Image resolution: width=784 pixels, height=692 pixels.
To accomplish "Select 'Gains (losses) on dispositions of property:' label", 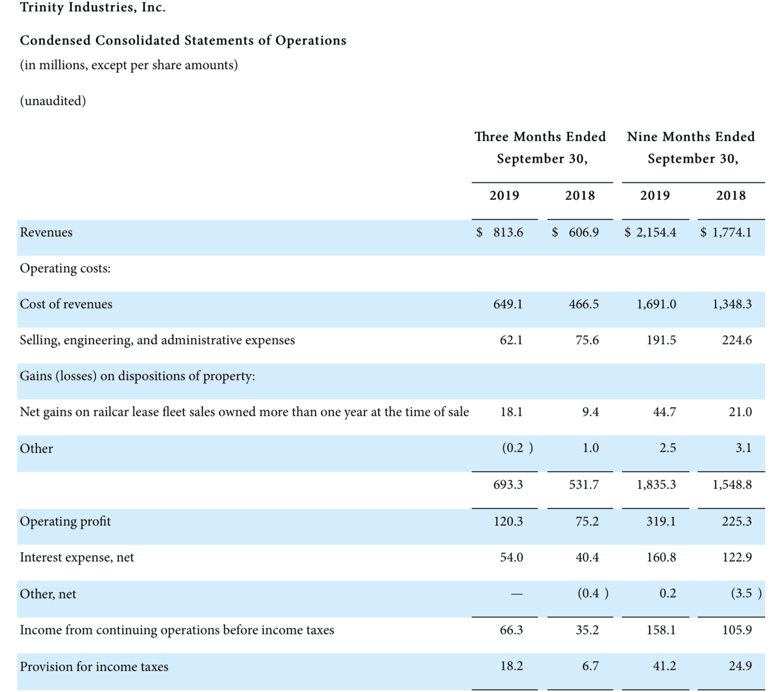I will pos(138,376).
